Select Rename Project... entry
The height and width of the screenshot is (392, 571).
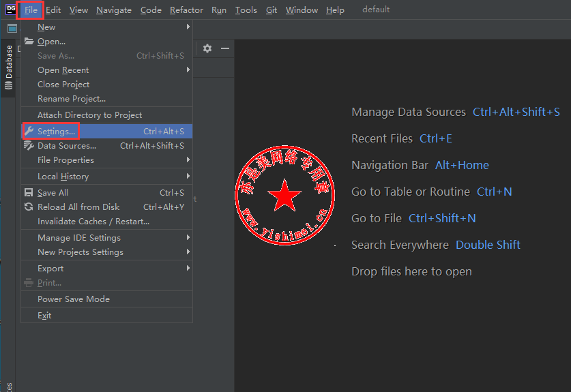pyautogui.click(x=106, y=99)
